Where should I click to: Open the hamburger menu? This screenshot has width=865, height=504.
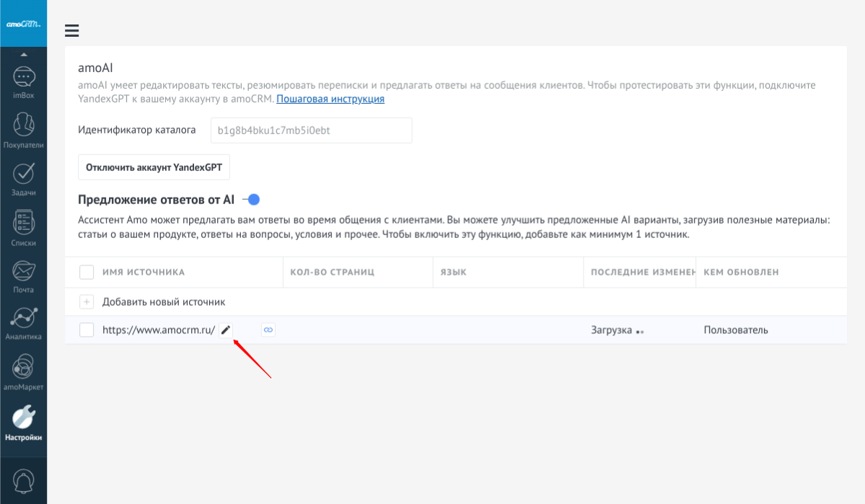click(x=71, y=30)
